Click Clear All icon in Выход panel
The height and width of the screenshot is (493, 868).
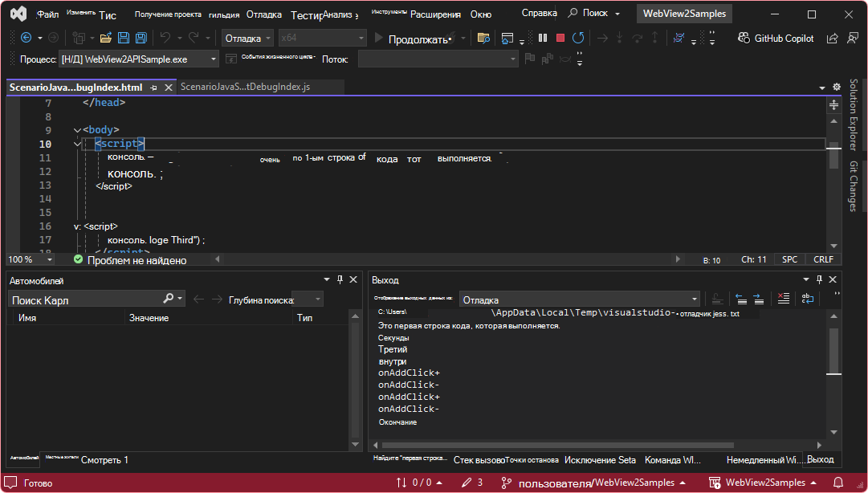coord(784,299)
